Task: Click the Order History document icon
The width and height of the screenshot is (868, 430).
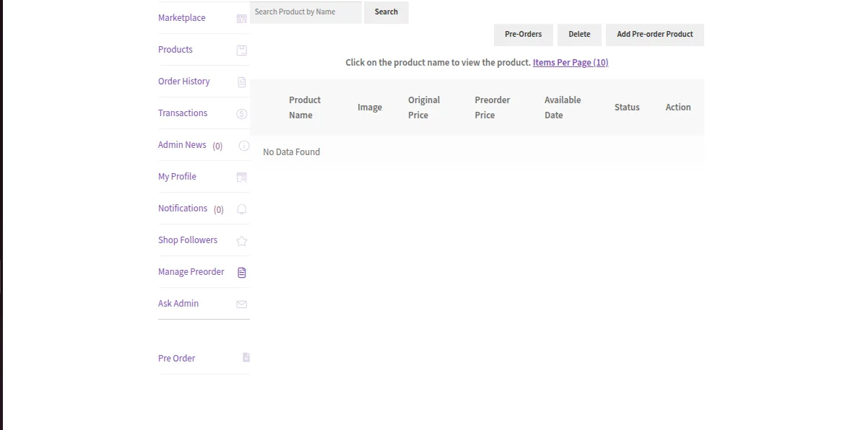Action: 242,82
